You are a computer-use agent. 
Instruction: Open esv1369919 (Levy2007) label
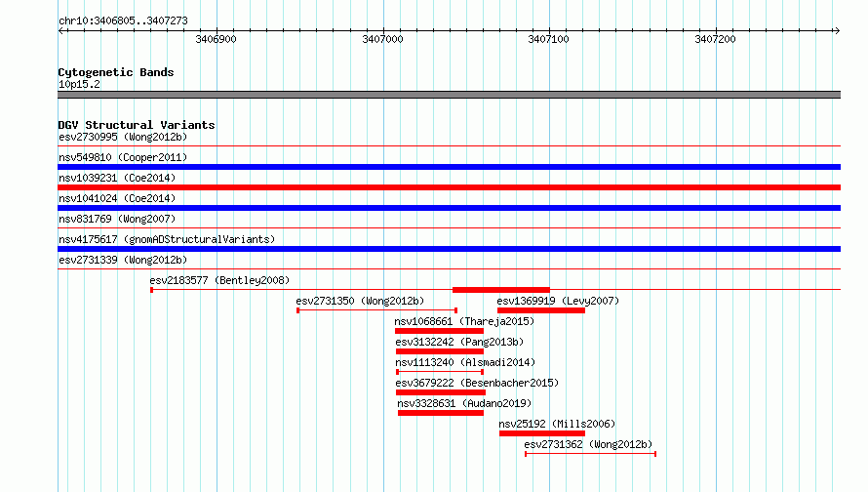click(558, 301)
